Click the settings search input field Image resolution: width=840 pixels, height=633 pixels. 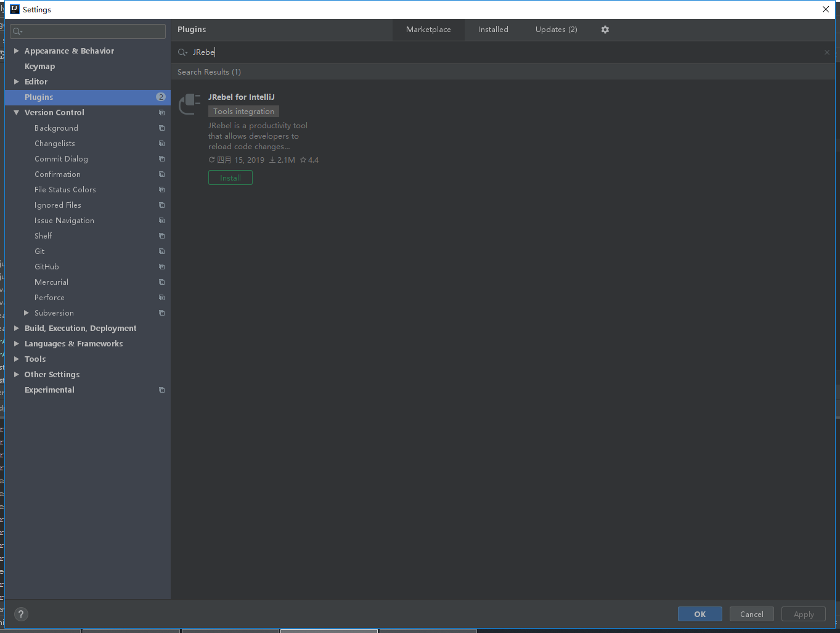[88, 31]
